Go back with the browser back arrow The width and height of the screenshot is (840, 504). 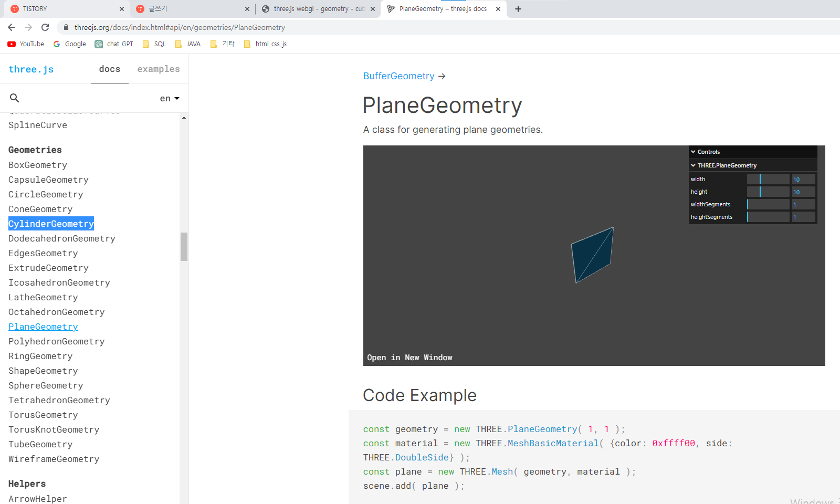[x=12, y=27]
